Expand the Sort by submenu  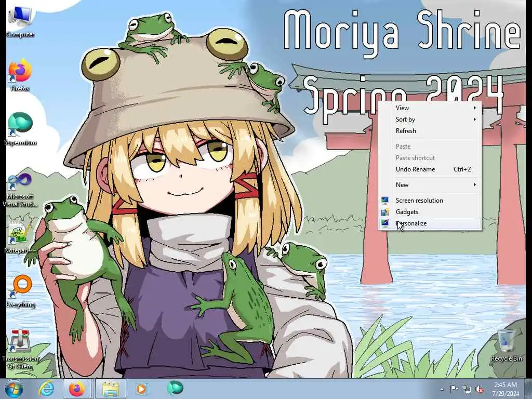point(430,119)
